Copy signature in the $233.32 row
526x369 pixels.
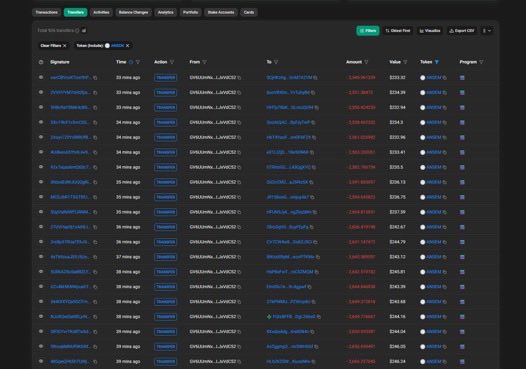click(x=95, y=77)
